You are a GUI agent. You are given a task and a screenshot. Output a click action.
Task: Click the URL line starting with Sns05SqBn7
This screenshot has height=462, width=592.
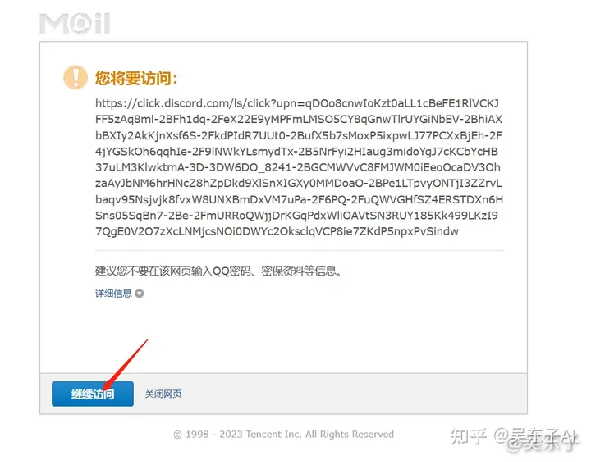[296, 216]
